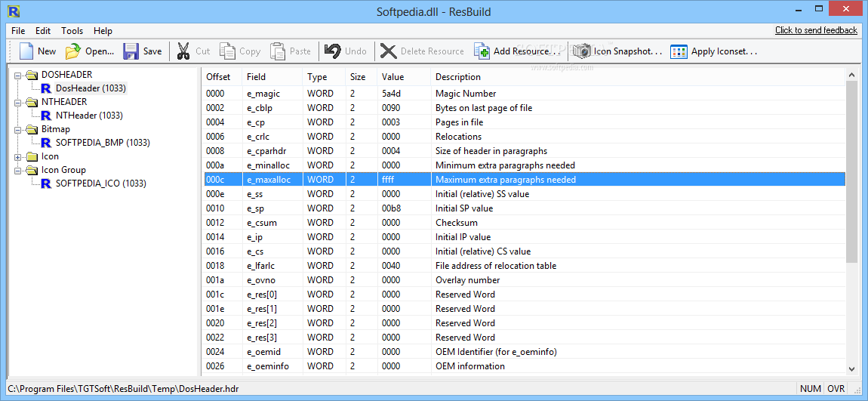The height and width of the screenshot is (401, 868).
Task: Click the New document icon
Action: (x=26, y=51)
